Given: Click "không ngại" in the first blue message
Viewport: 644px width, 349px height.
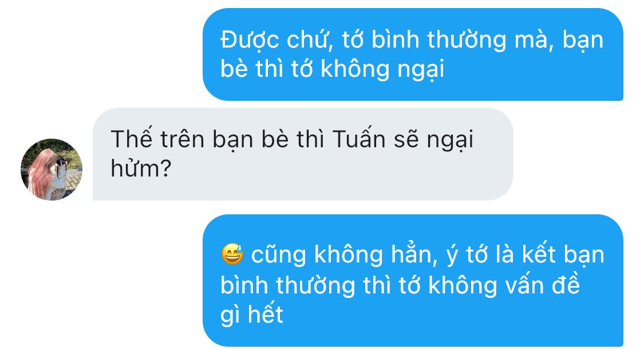Looking at the screenshot, I should click(382, 69).
